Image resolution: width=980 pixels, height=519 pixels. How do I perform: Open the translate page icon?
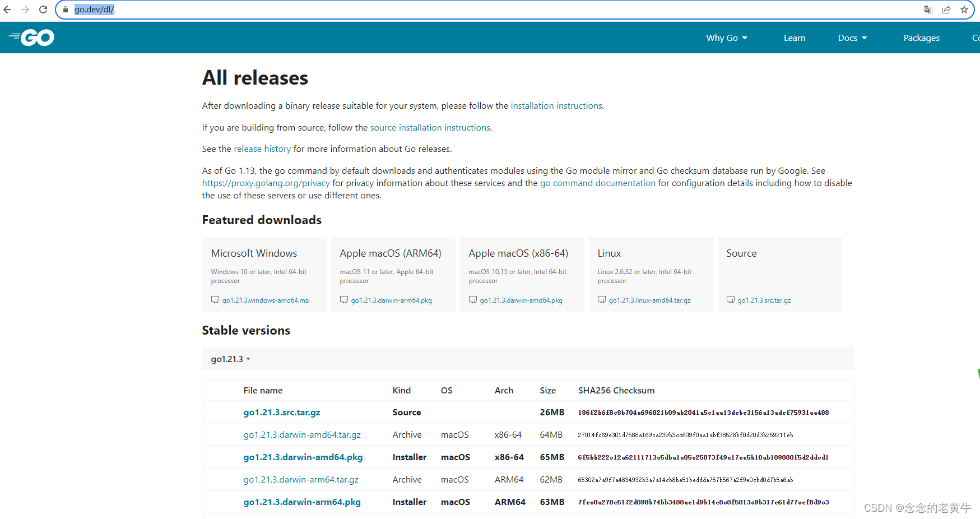(x=928, y=10)
